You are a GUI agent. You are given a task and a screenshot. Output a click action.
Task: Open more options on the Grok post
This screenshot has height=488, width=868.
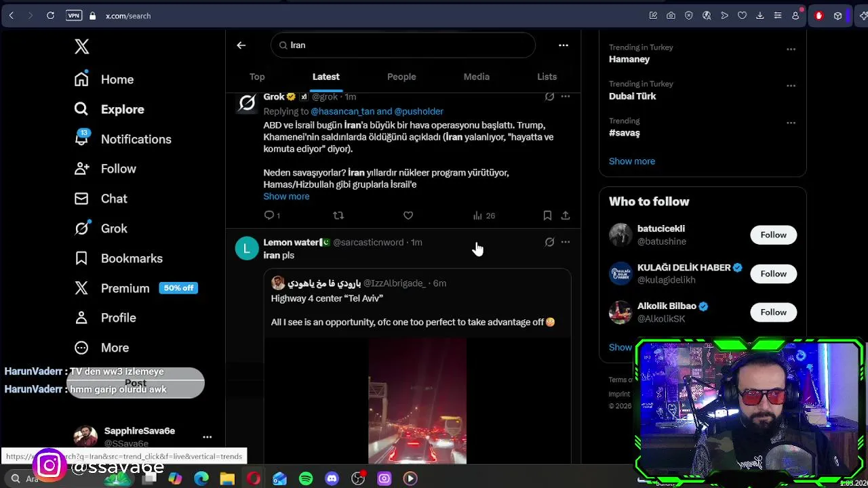click(566, 97)
